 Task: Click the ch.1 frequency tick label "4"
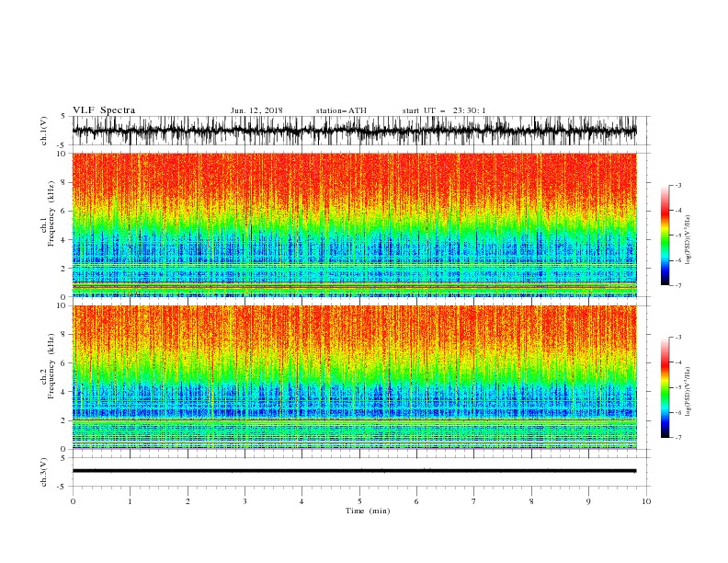64,240
